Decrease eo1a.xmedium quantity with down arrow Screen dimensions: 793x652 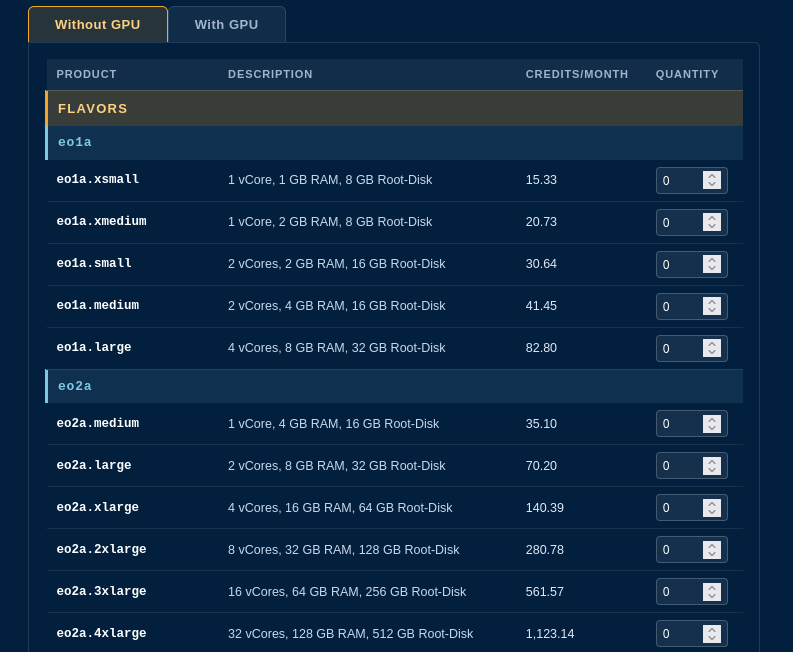click(712, 227)
